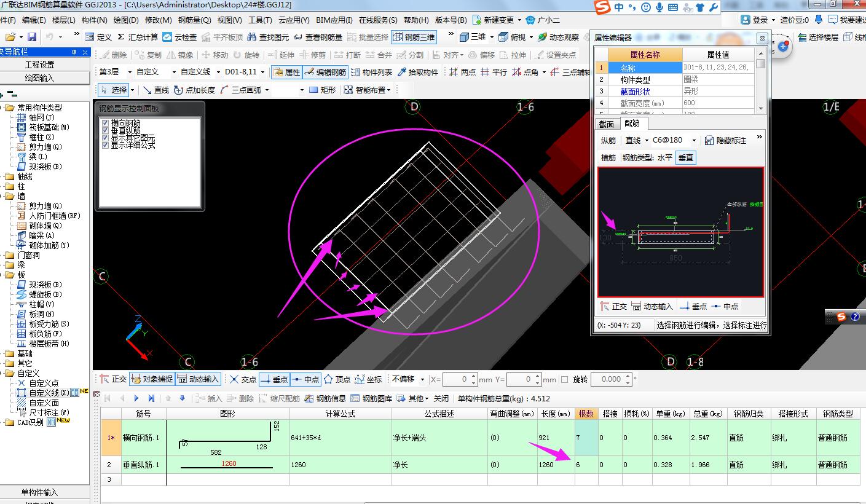Select 点加长度 point plus length tool

click(x=194, y=90)
